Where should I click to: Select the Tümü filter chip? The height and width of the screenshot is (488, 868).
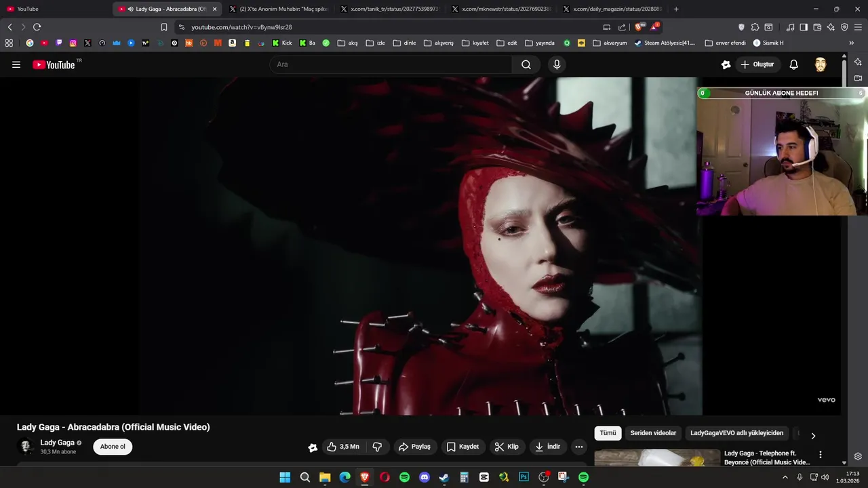[608, 433]
